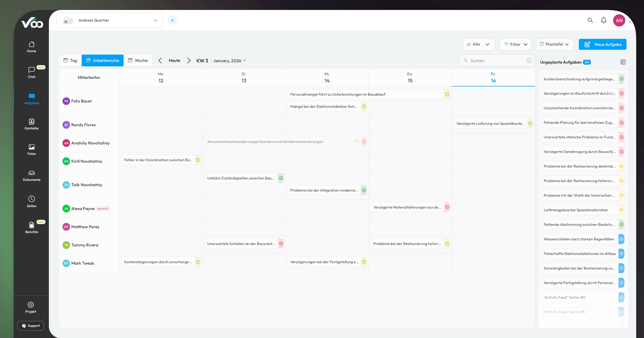
Task: Toggle status icon of Unklare Zuständigkeiten task
Action: click(x=281, y=178)
